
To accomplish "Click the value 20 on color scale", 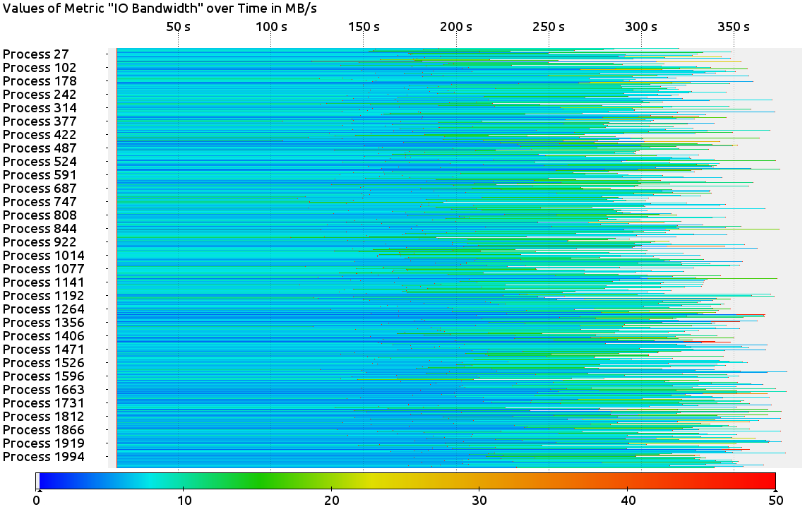I will pos(332,500).
